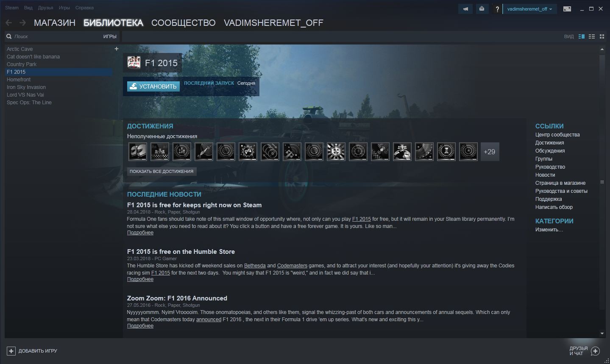
Task: Click the Поиск search field
Action: click(x=55, y=36)
